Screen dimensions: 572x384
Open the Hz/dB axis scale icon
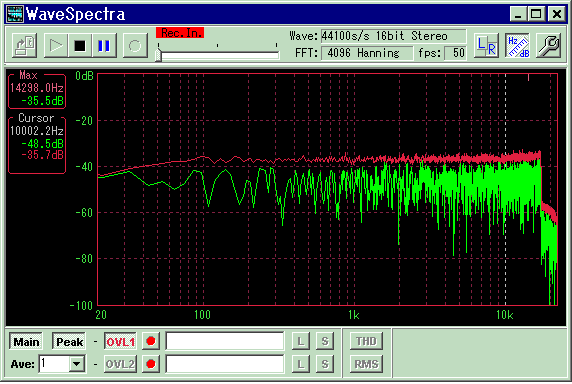[518, 46]
